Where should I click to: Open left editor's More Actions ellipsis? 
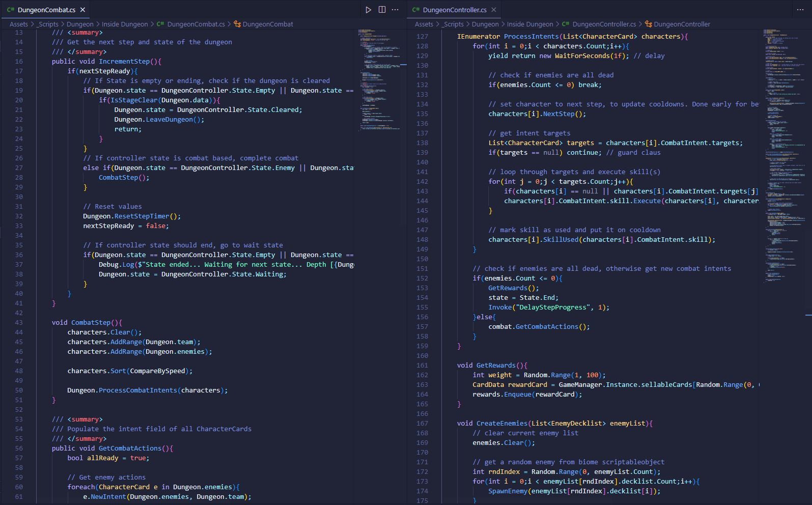395,10
